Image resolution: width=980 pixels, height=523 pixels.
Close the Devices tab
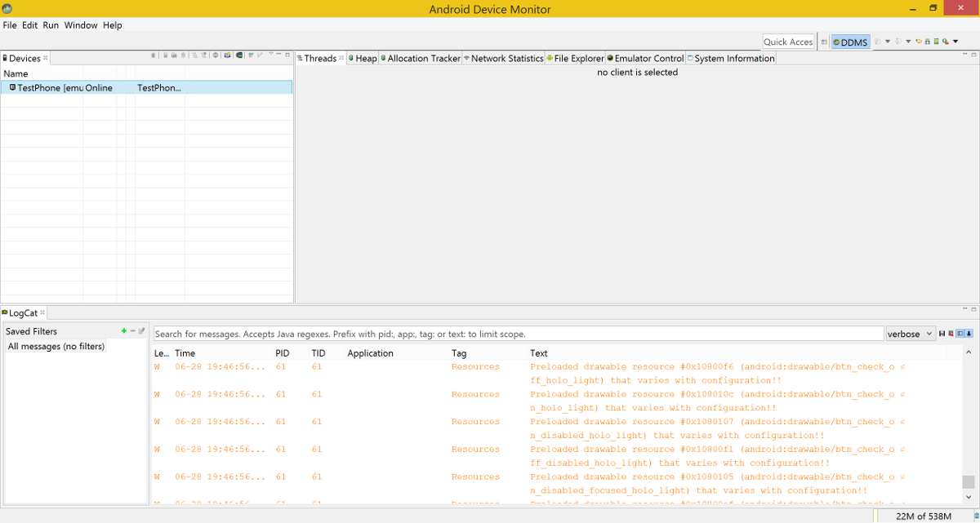click(46, 58)
